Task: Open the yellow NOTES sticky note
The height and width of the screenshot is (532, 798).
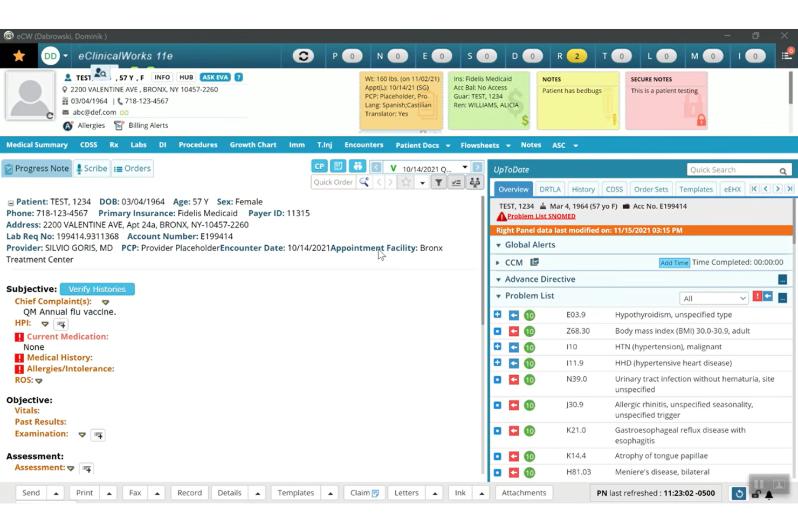Action: pos(577,101)
